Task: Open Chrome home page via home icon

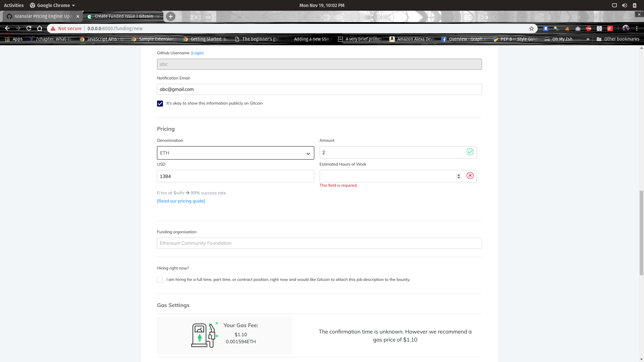Action: 40,28
